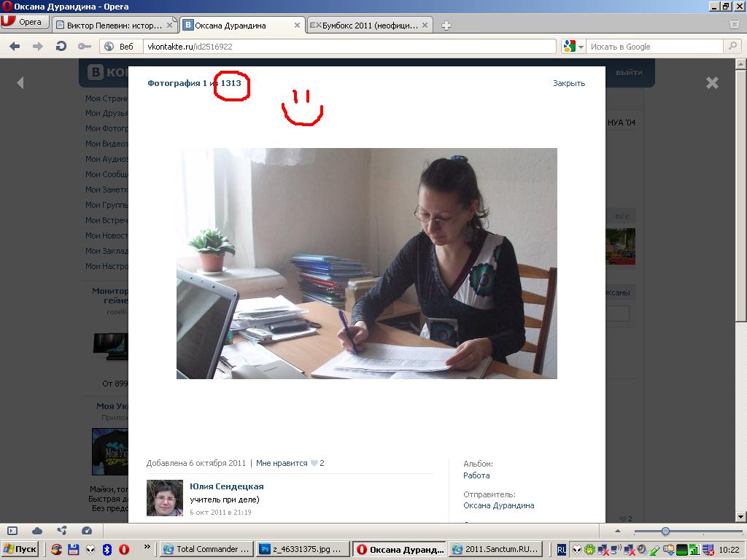747x560 pixels.
Task: Click the displayed photo of the woman
Action: tap(367, 263)
